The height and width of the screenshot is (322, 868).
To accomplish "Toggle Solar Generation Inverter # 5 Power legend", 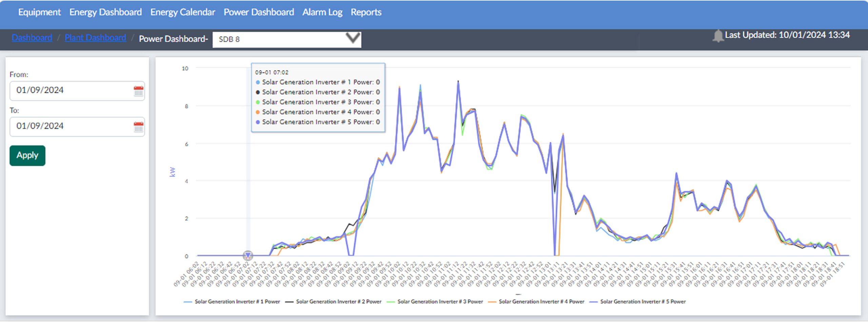I will tap(637, 302).
